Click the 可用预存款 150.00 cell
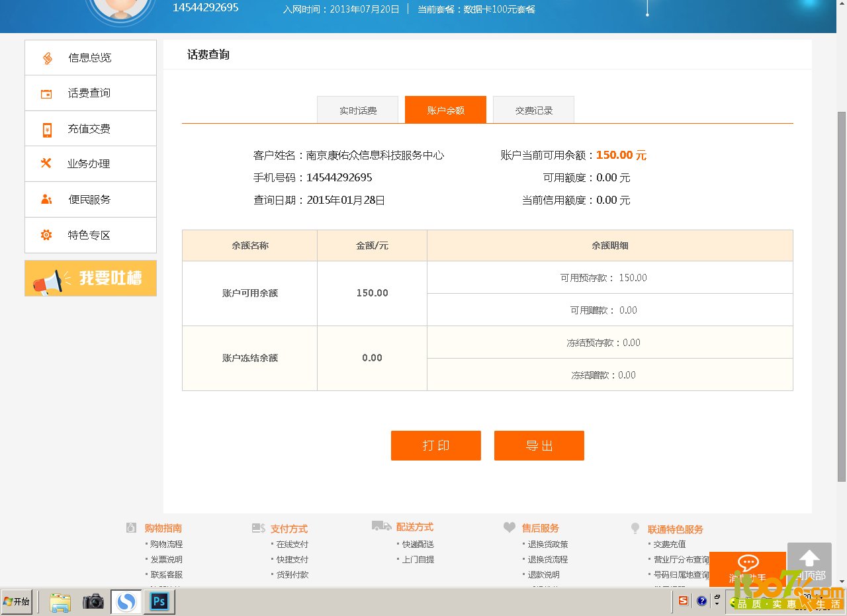The width and height of the screenshot is (847, 616). [610, 278]
